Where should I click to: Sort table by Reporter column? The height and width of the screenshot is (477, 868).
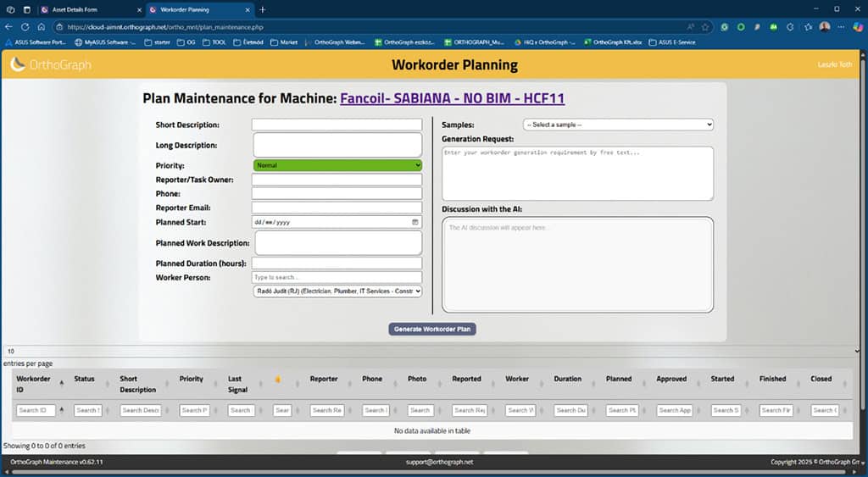[x=324, y=379]
